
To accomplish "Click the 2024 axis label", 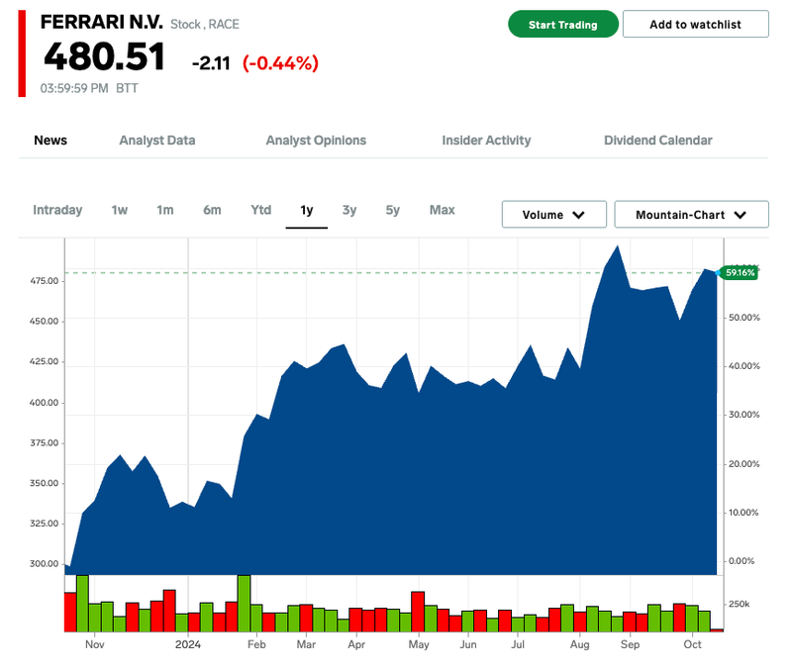I will pos(188,644).
